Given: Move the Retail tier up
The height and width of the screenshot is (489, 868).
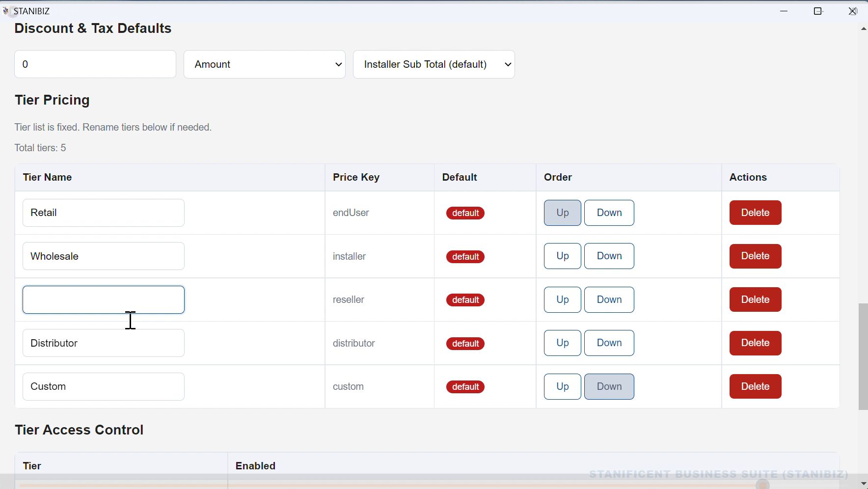Looking at the screenshot, I should pyautogui.click(x=562, y=213).
